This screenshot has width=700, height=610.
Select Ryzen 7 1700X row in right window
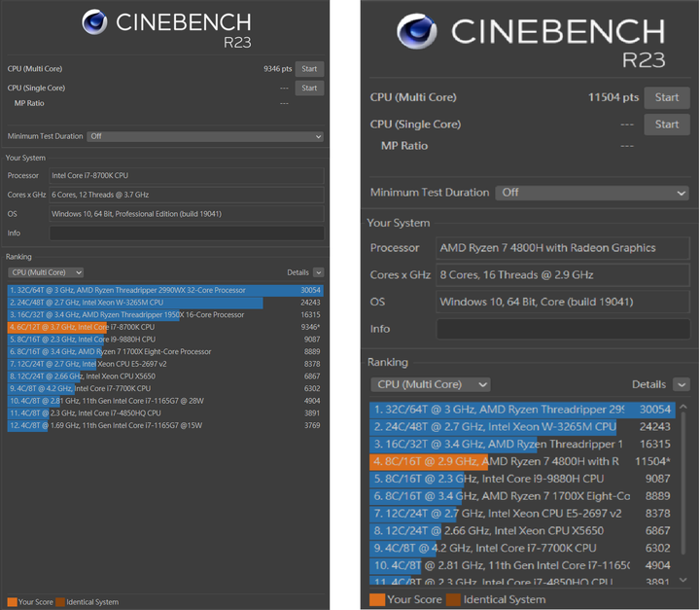(x=522, y=496)
